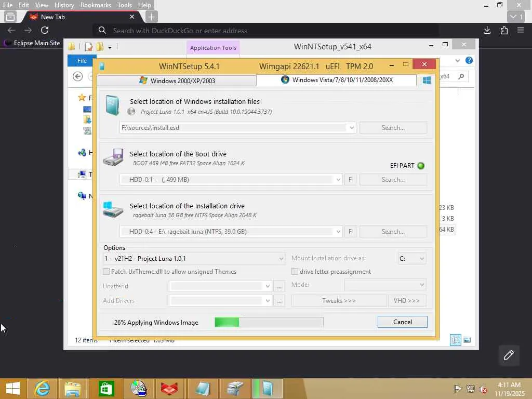Click the browser reload button

click(45, 30)
